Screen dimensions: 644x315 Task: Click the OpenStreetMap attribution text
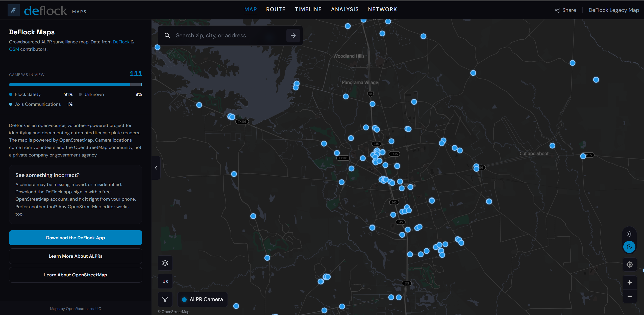pyautogui.click(x=174, y=312)
